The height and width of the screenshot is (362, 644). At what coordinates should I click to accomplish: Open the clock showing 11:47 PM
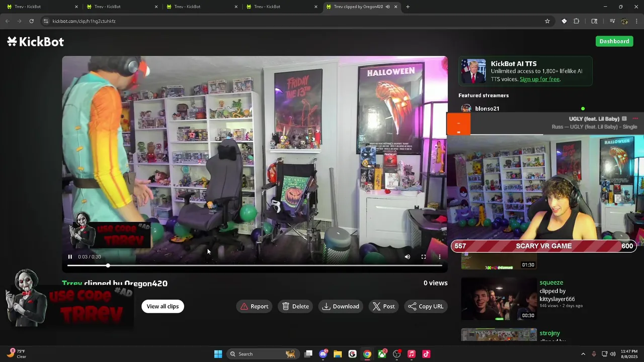[x=629, y=354]
